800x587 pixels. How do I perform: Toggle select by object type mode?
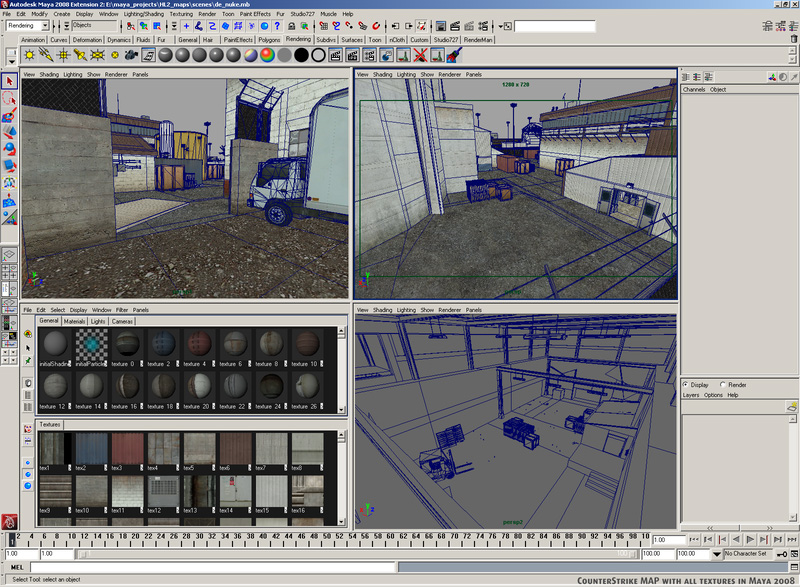click(x=144, y=26)
